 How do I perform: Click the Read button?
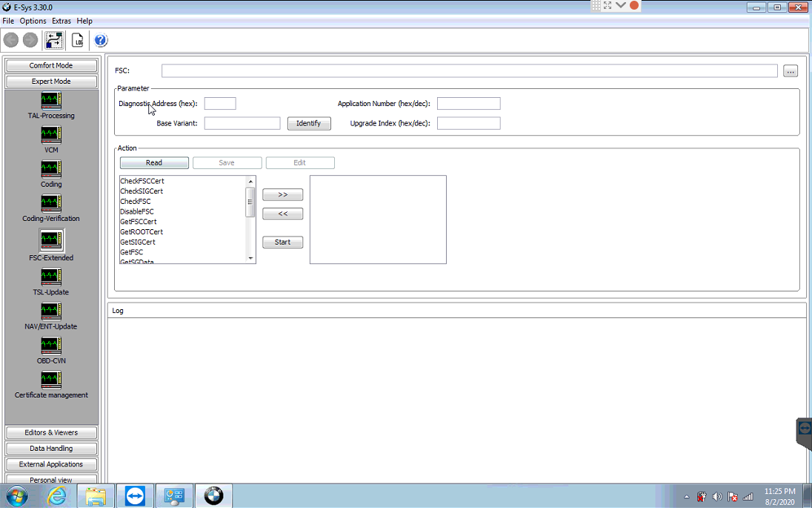pyautogui.click(x=154, y=162)
